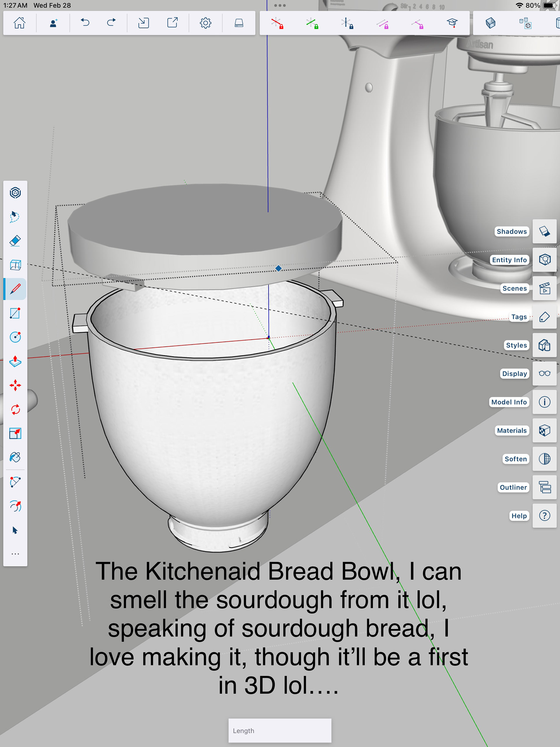Select the Rotate tool

[x=15, y=409]
